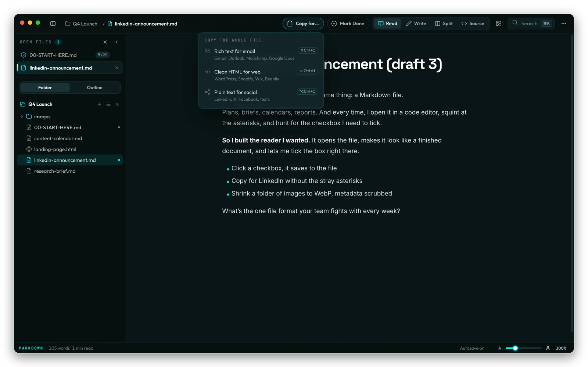Click the Q4 Launch folder header
Viewport: 588px width, 367px height.
click(40, 104)
